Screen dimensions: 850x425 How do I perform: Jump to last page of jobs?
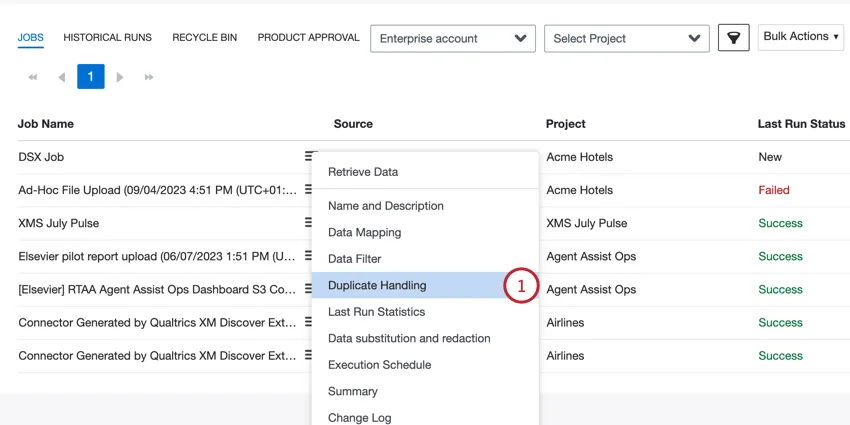[149, 77]
